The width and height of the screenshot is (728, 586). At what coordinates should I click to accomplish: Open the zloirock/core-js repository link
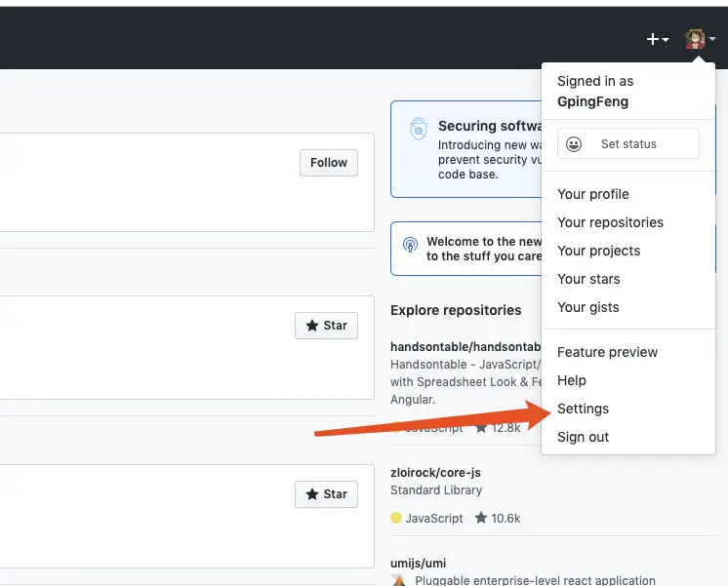[x=435, y=473]
